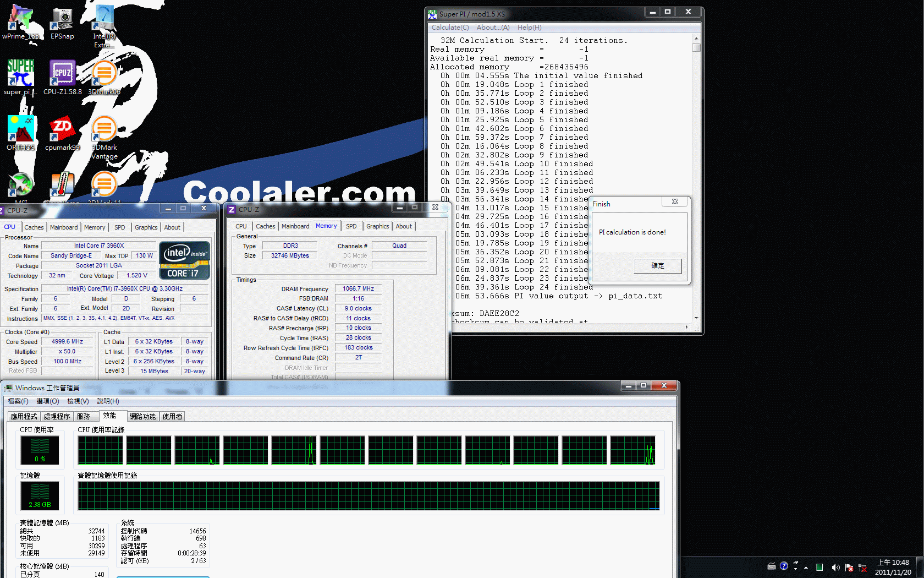The image size is (924, 578).
Task: Close the Finish dialog
Action: (675, 201)
